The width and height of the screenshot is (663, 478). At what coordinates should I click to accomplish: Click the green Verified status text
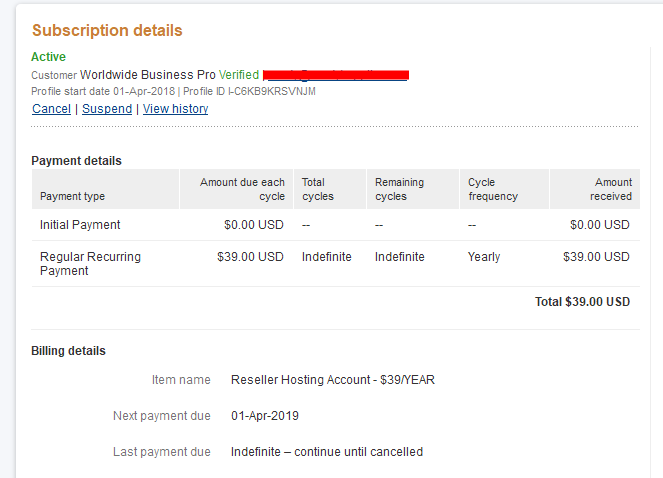(239, 75)
